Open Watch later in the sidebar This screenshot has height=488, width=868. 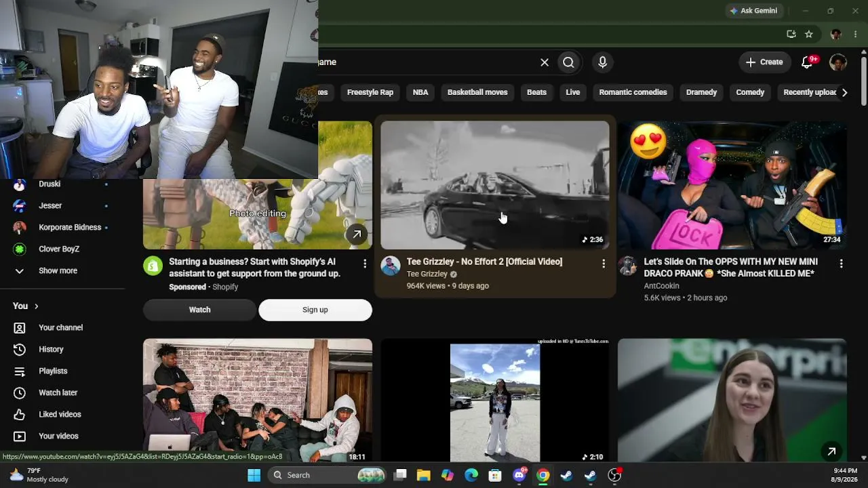click(x=58, y=392)
